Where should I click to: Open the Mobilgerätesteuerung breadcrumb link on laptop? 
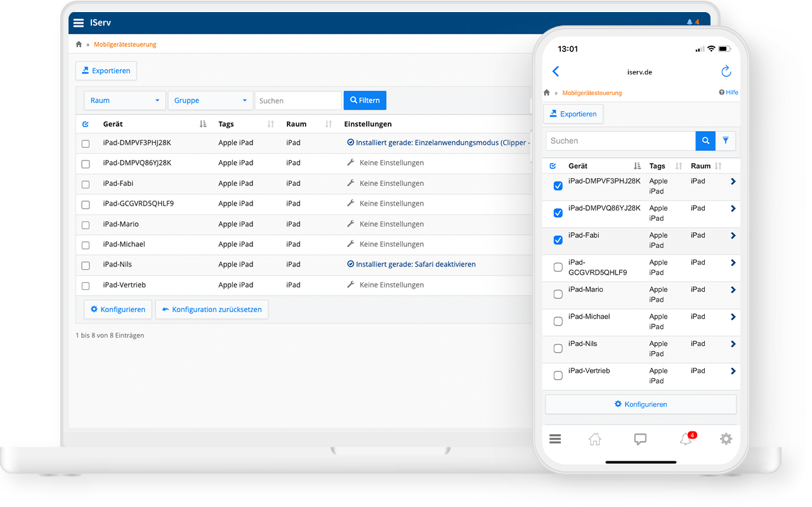[125, 44]
